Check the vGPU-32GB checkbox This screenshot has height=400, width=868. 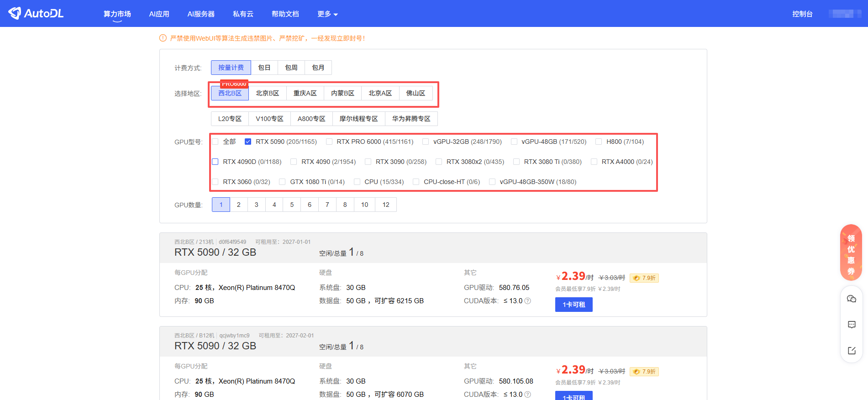tap(426, 142)
